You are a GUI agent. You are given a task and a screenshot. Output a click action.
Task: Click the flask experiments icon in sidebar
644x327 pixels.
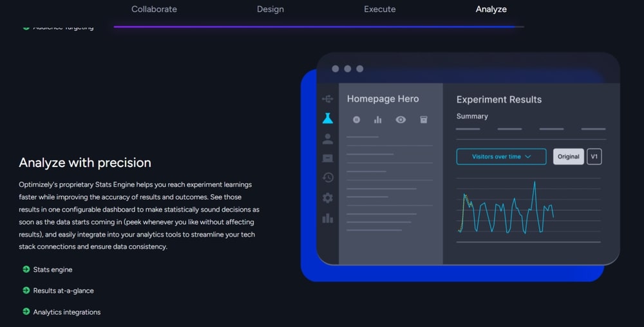(x=327, y=119)
